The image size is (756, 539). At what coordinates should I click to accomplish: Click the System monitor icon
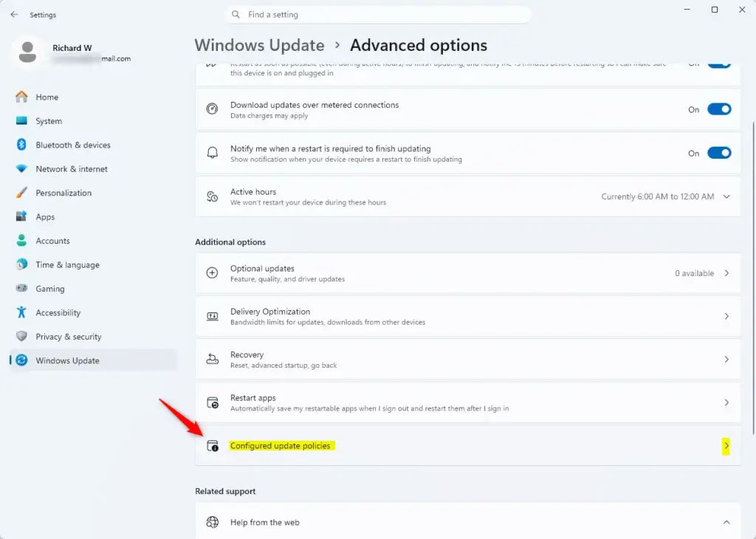21,120
